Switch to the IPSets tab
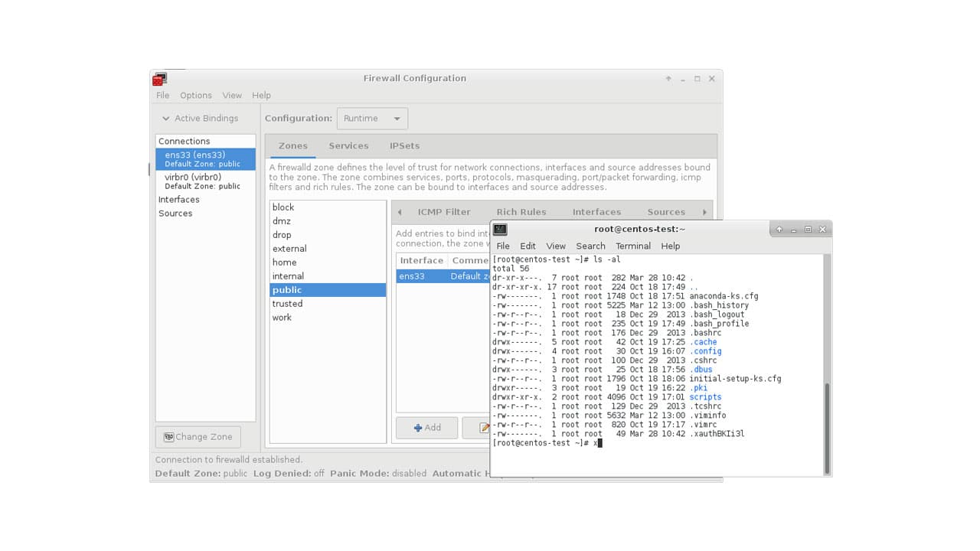Screen dimensions: 980x551 404,145
